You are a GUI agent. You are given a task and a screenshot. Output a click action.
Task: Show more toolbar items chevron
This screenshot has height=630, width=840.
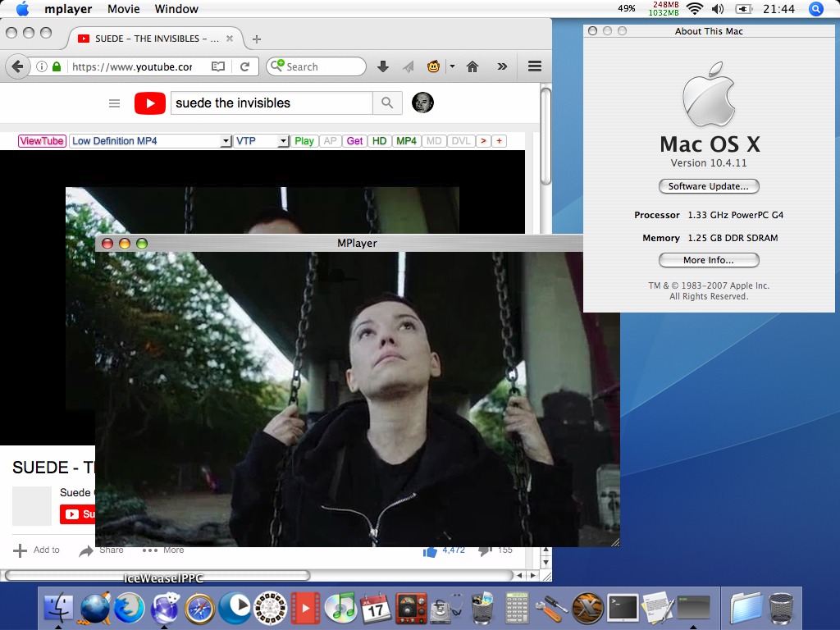click(x=502, y=66)
